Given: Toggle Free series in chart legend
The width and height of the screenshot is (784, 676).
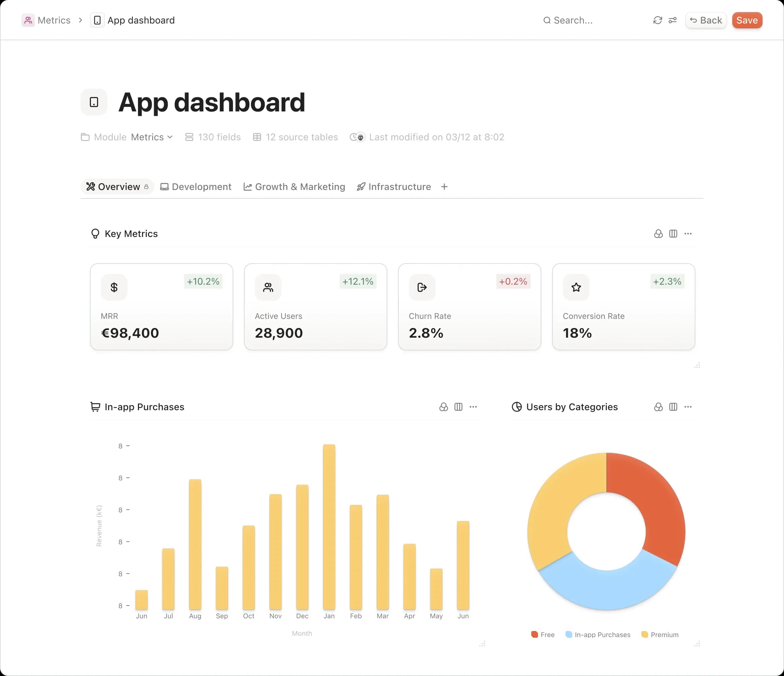Looking at the screenshot, I should pyautogui.click(x=543, y=635).
